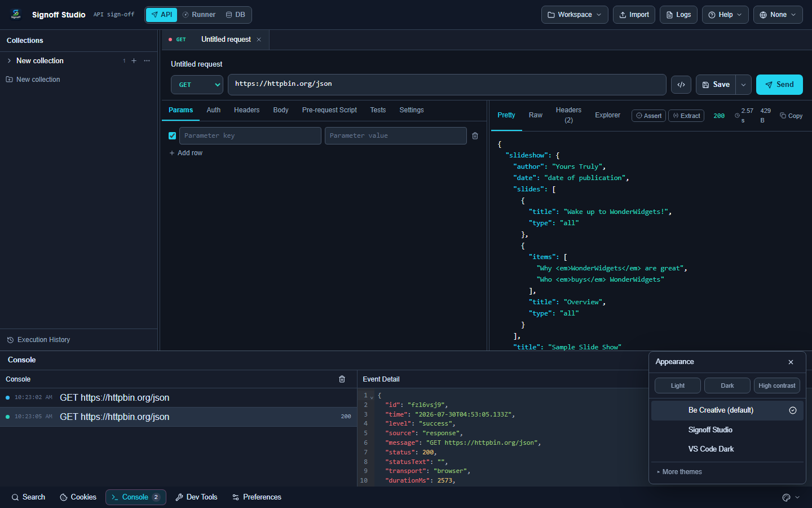Click the Parameter value field
812x508 pixels.
(396, 136)
